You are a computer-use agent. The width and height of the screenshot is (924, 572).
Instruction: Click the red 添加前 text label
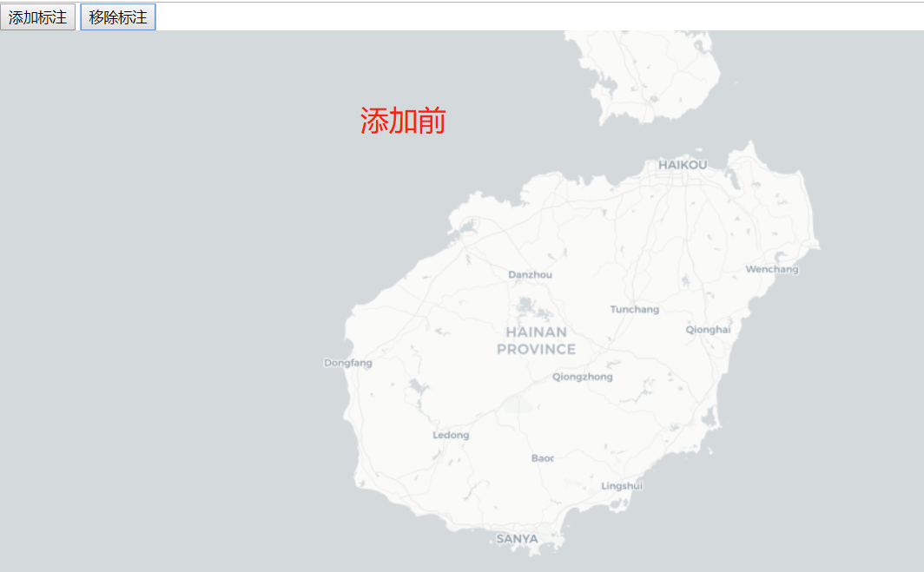coord(405,121)
